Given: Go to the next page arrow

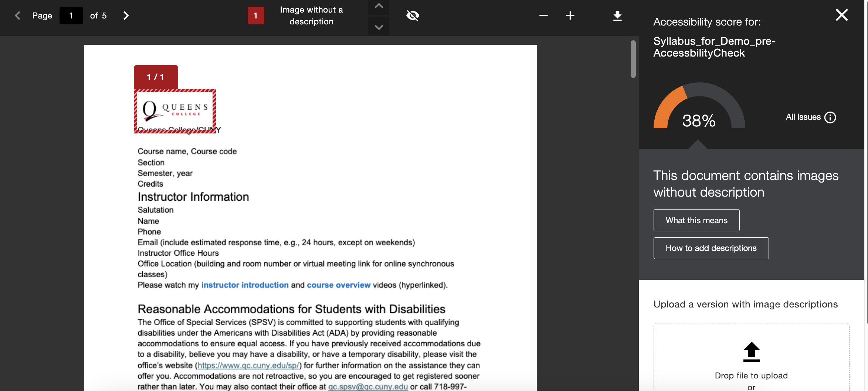Looking at the screenshot, I should pyautogui.click(x=126, y=16).
